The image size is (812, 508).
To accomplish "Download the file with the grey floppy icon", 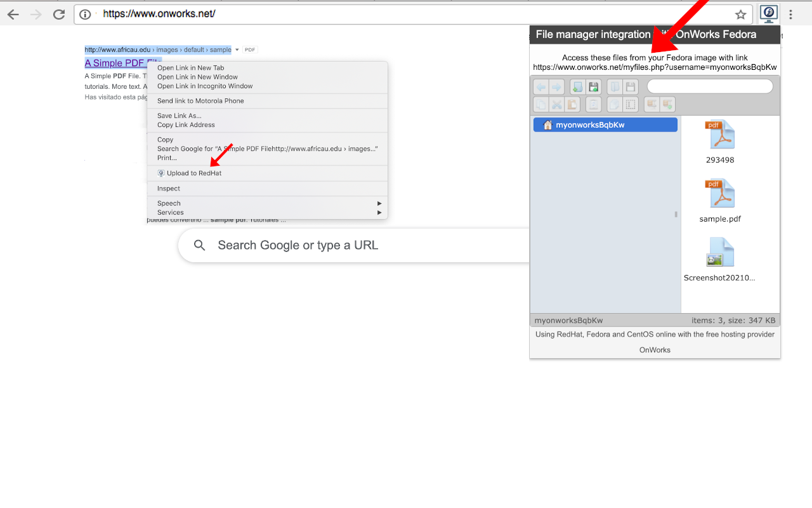I will (x=631, y=87).
